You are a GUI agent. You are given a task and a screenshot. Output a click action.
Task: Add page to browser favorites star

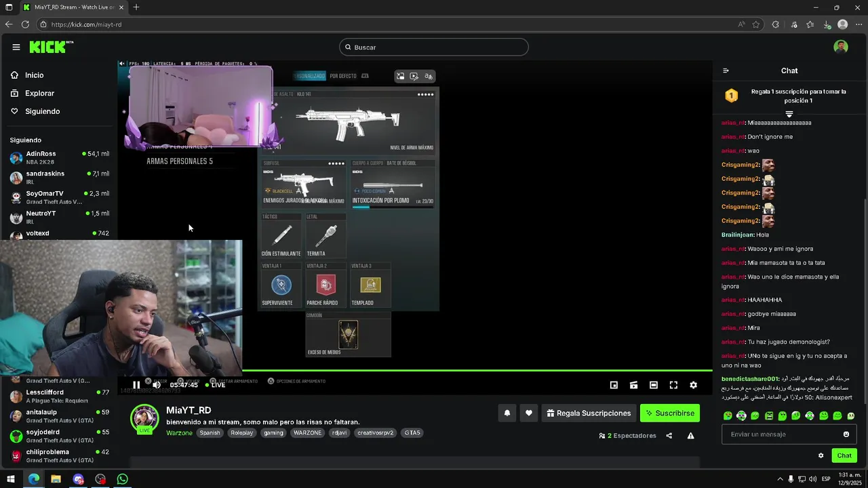(x=756, y=24)
